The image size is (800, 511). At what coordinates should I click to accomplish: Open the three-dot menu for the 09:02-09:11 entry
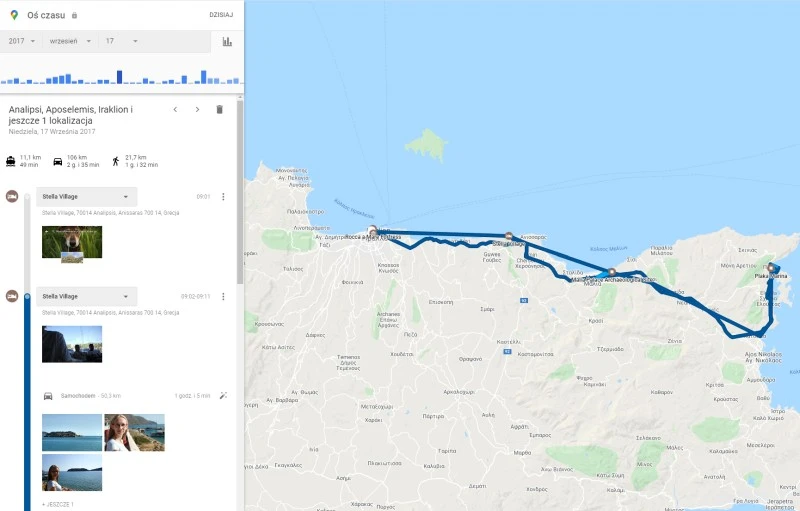point(223,297)
